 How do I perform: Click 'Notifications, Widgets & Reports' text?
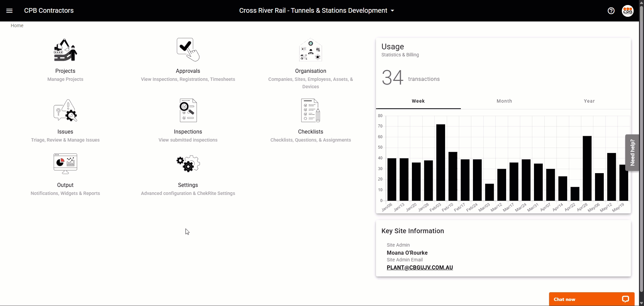pyautogui.click(x=65, y=193)
